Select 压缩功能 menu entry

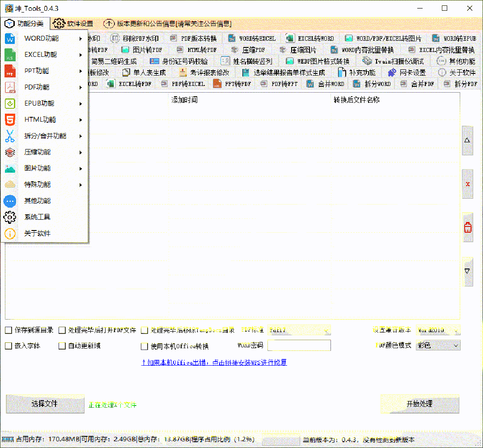(x=45, y=152)
